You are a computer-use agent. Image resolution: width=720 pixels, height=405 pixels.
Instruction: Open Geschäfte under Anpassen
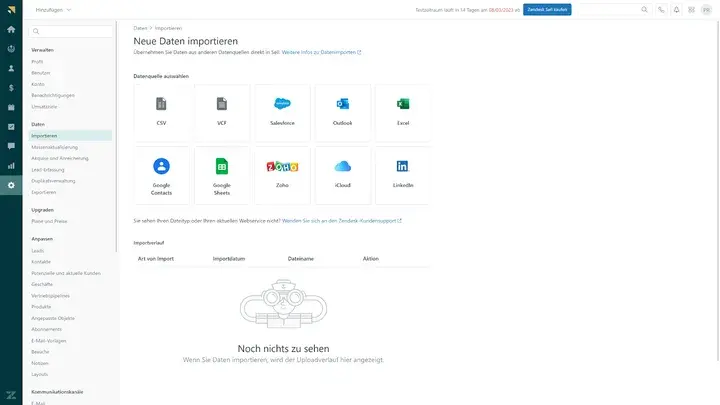[x=42, y=284]
